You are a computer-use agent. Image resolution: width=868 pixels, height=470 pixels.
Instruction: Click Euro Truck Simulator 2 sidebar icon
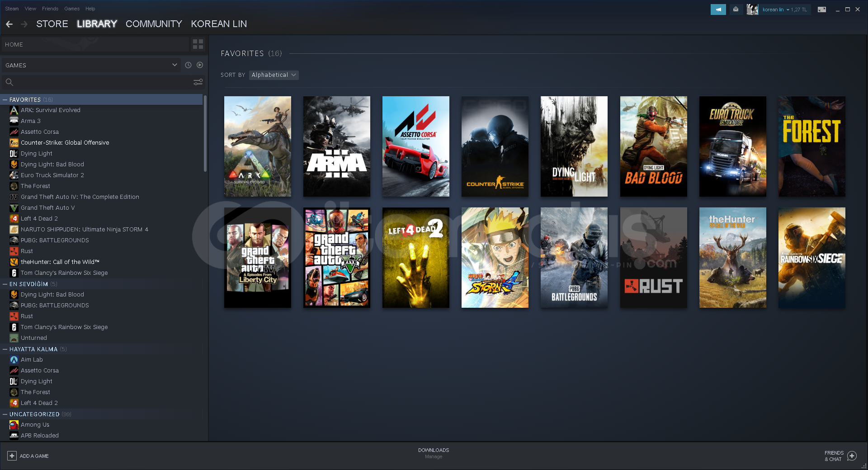pos(14,175)
